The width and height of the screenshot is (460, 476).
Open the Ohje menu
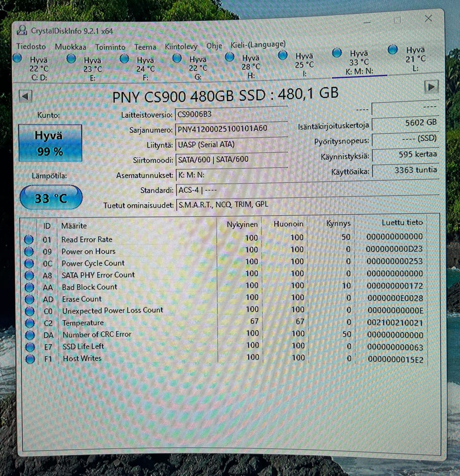pos(214,46)
